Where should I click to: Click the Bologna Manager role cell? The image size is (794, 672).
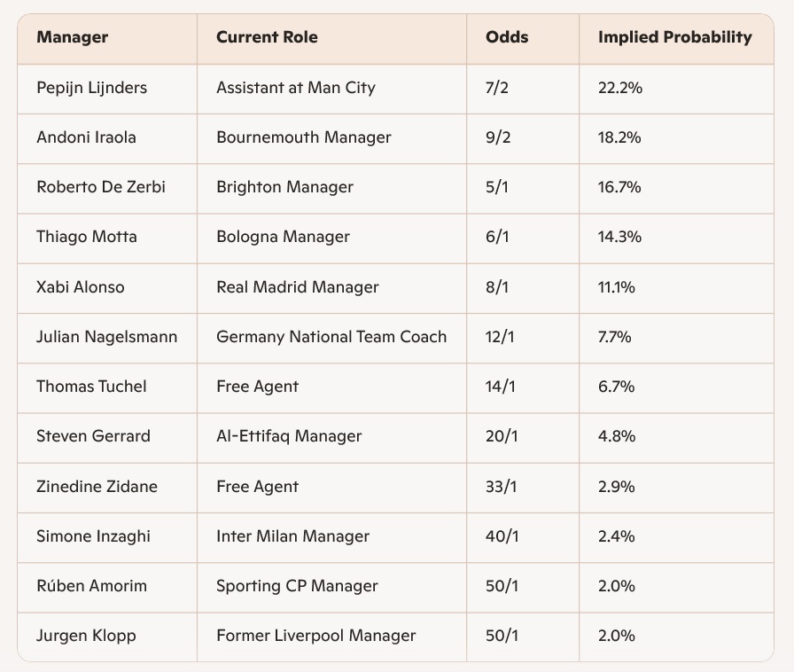[283, 237]
